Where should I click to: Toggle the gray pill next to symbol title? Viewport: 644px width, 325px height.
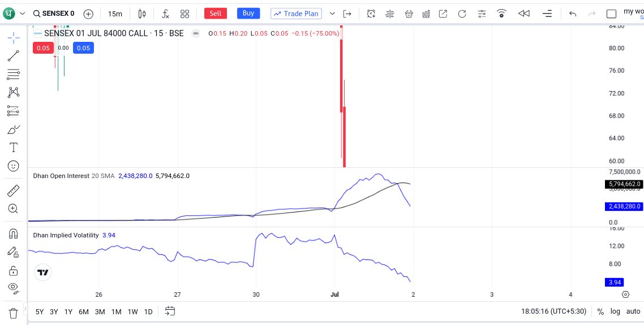pyautogui.click(x=196, y=33)
